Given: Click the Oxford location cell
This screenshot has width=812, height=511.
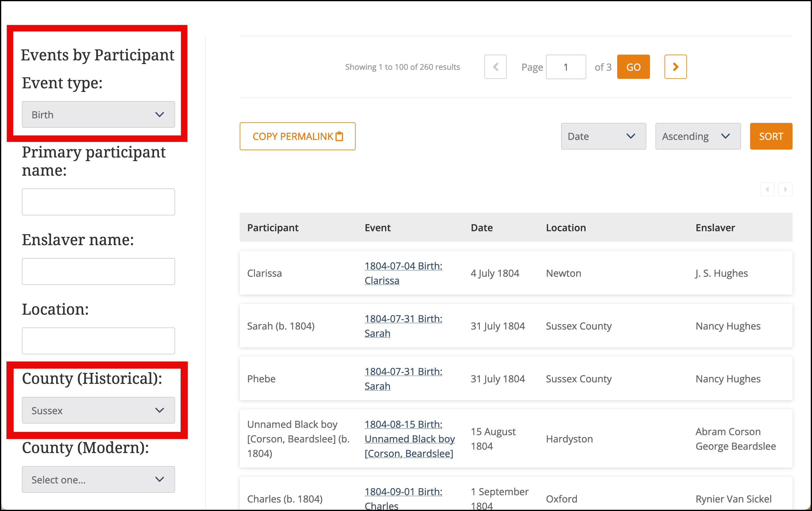Looking at the screenshot, I should [x=561, y=499].
